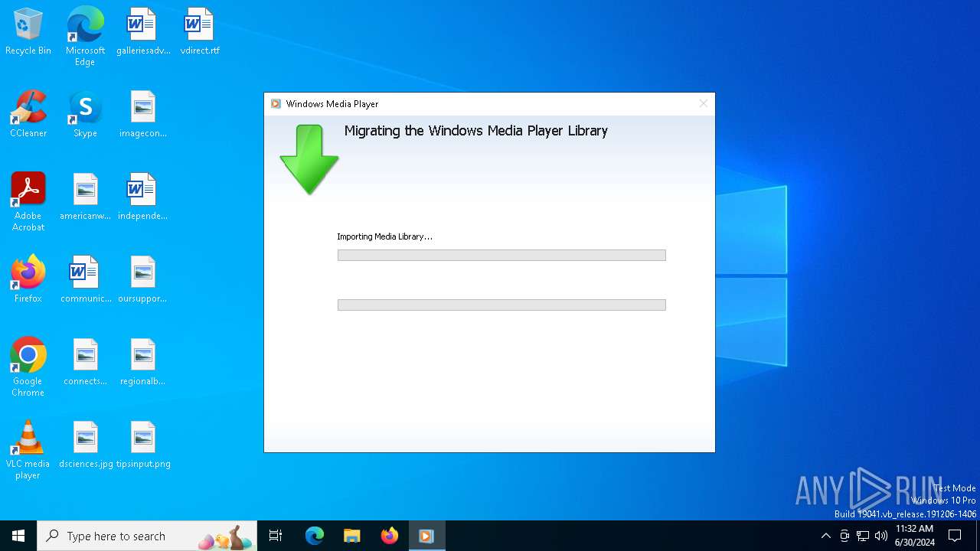This screenshot has height=551, width=980.
Task: Open the Action Center notifications
Action: [955, 536]
